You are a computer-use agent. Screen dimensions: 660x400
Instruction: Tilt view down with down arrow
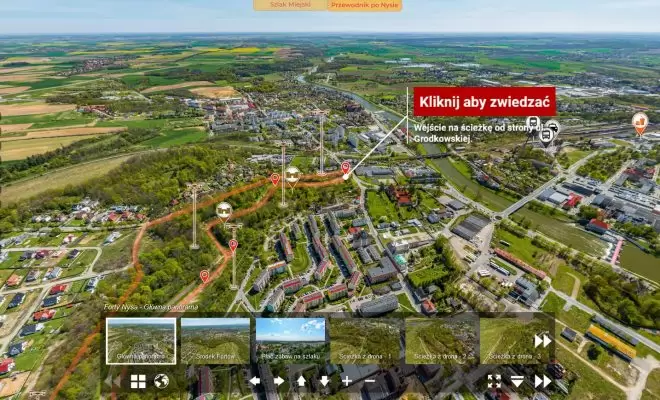(324, 381)
